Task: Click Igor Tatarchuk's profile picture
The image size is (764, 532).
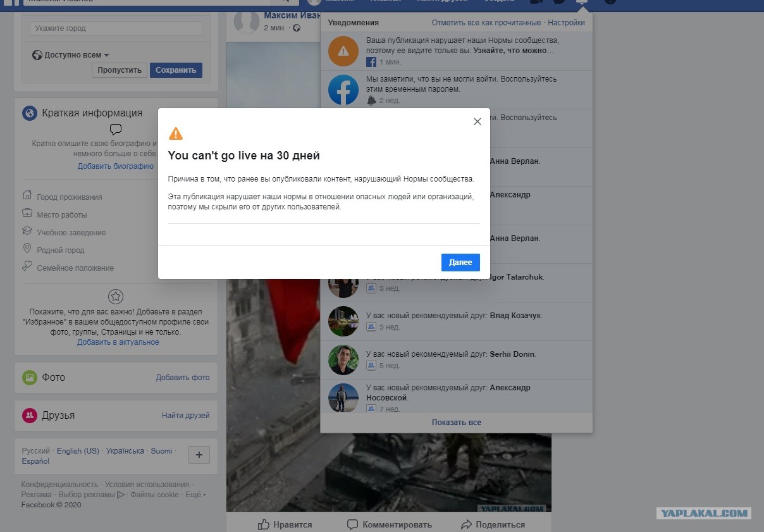Action: [x=343, y=283]
